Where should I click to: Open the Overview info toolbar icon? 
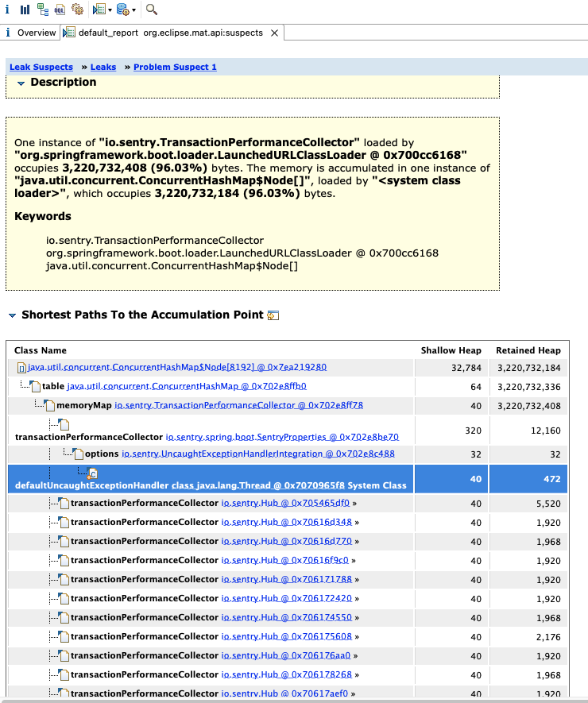[x=7, y=10]
